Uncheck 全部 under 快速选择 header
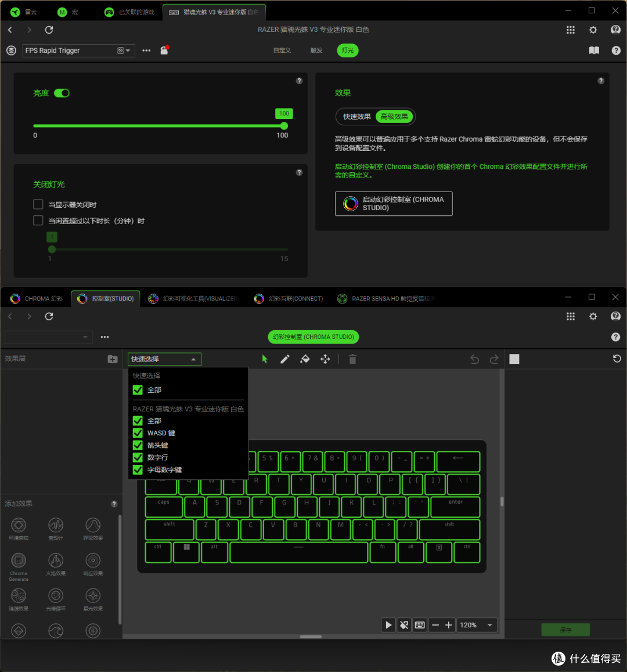 click(x=138, y=390)
